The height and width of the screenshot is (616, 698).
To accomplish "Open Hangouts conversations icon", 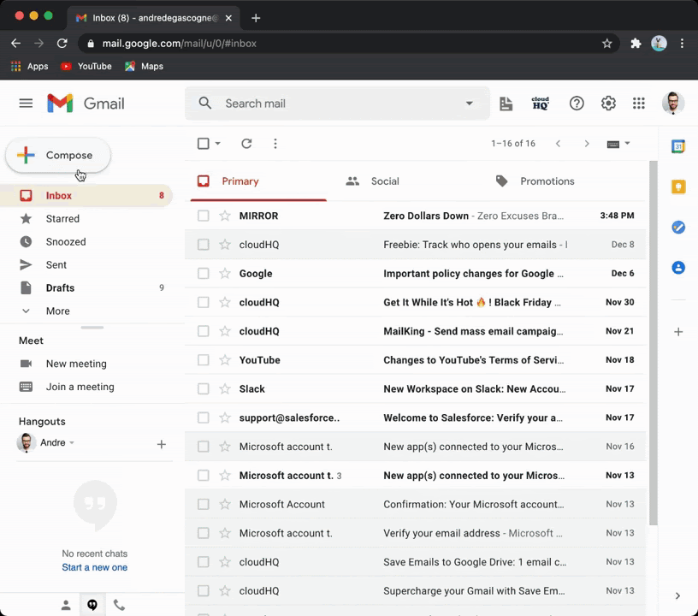I will [x=92, y=605].
